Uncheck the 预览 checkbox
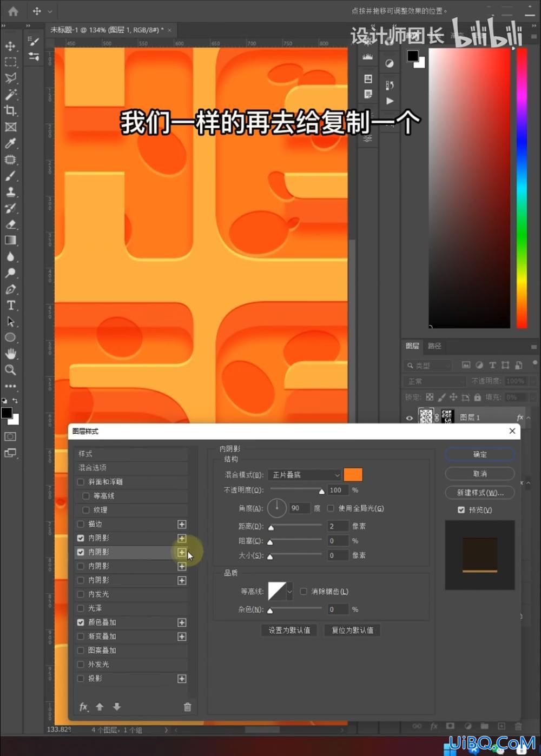Viewport: 541px width, 756px height. point(461,510)
